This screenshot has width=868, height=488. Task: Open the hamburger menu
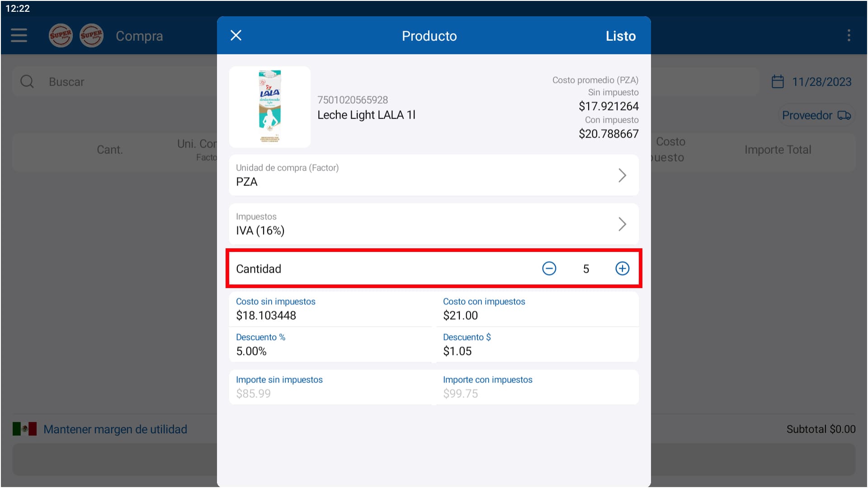click(19, 35)
